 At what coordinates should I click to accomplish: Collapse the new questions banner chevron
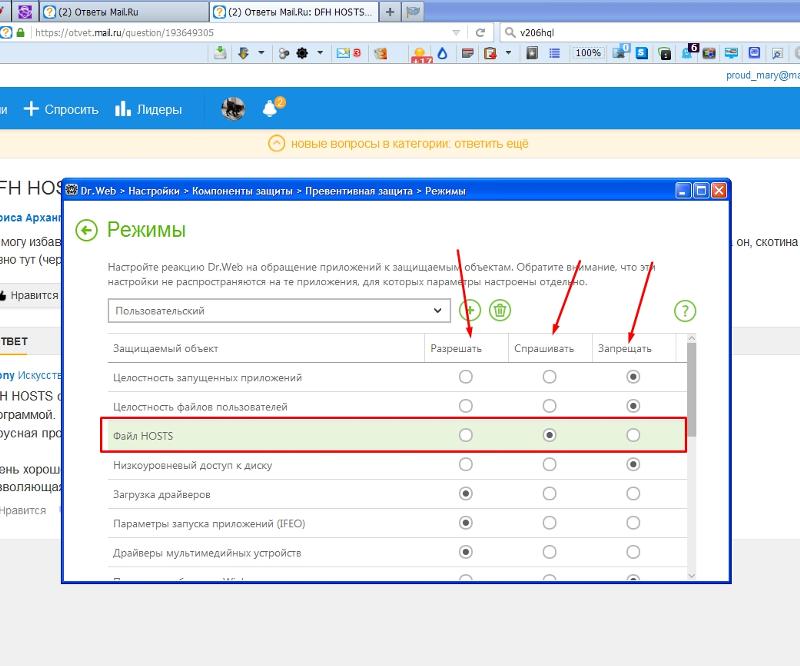coord(276,143)
